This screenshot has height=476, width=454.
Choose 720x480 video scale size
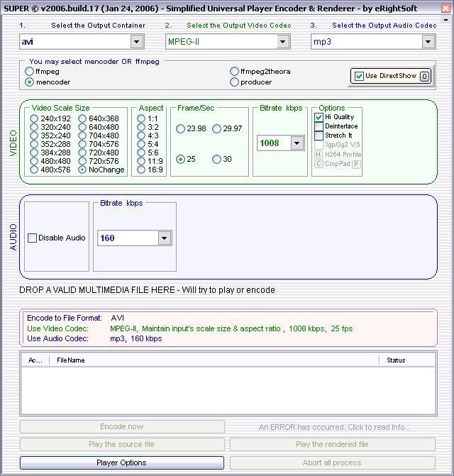coord(82,153)
